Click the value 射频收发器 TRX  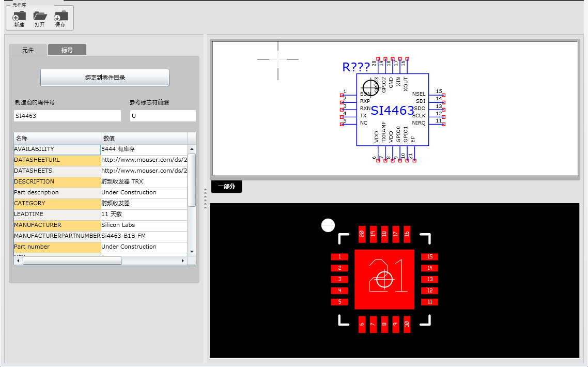[x=144, y=181]
